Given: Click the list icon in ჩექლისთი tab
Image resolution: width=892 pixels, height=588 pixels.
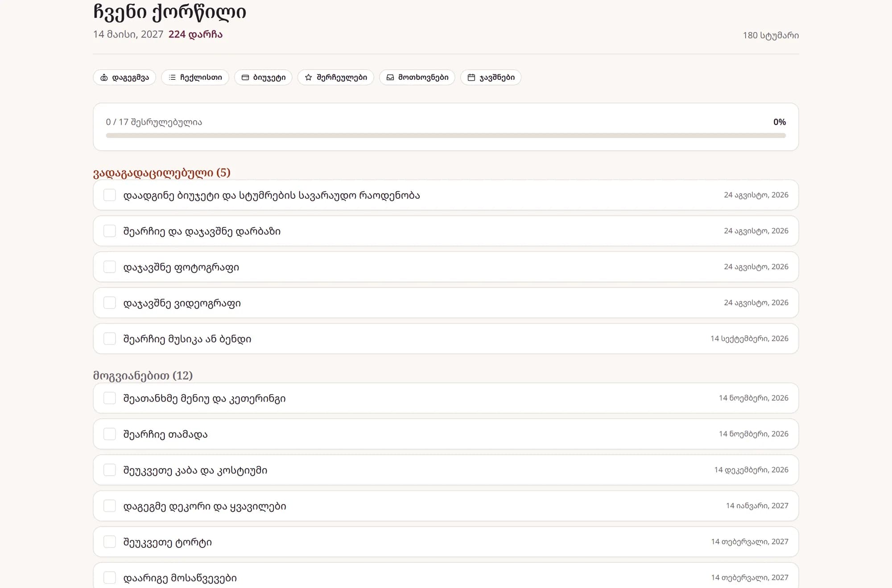Looking at the screenshot, I should pos(172,78).
